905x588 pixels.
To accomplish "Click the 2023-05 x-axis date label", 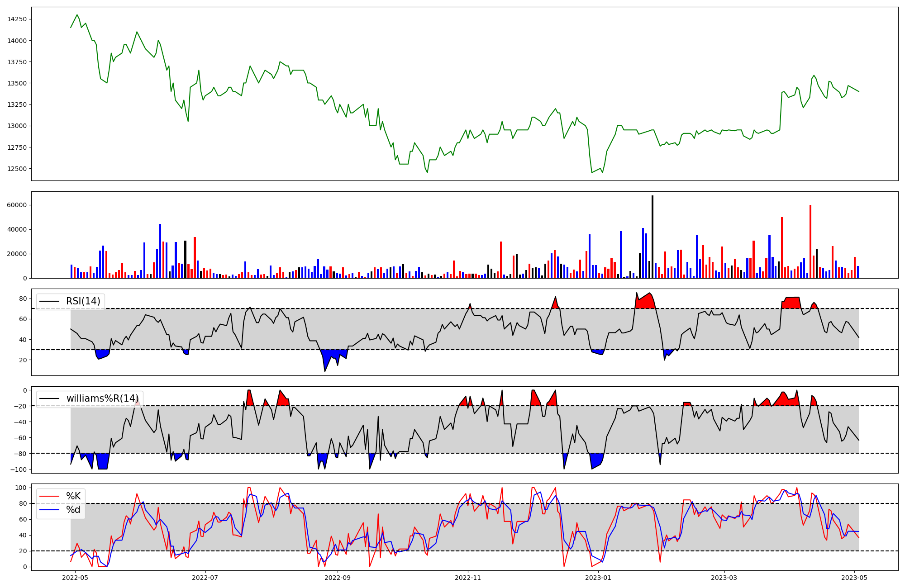I will [854, 578].
